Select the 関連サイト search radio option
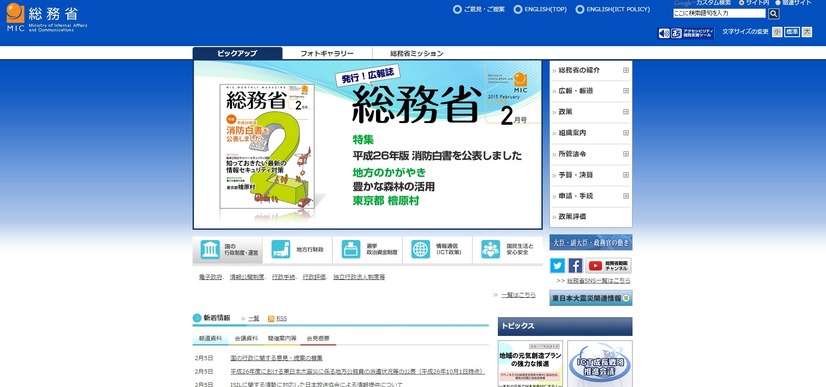 [778, 3]
